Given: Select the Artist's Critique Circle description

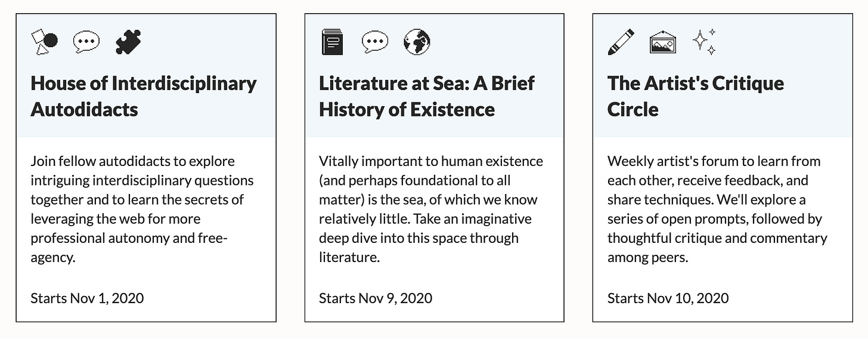Looking at the screenshot, I should click(x=717, y=209).
